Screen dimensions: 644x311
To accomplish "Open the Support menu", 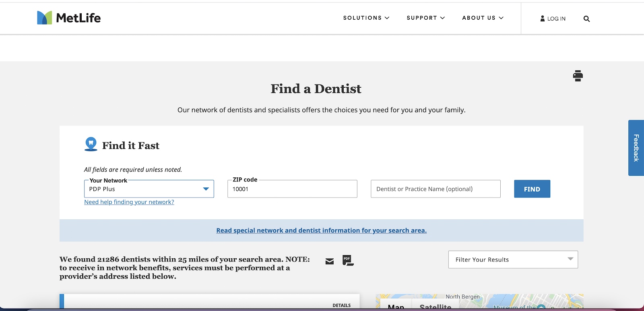I will 425,18.
